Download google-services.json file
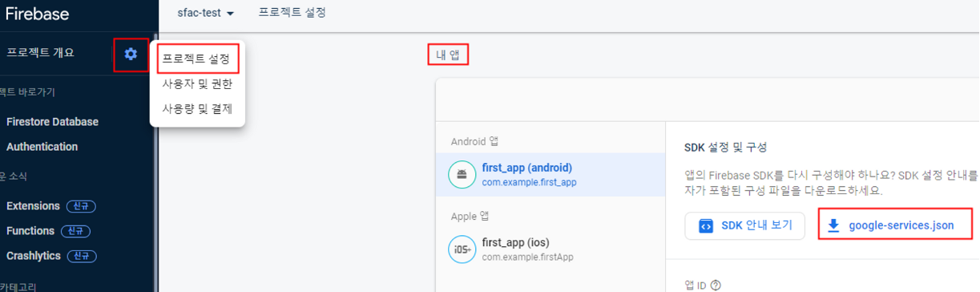980x292 pixels. (x=894, y=225)
